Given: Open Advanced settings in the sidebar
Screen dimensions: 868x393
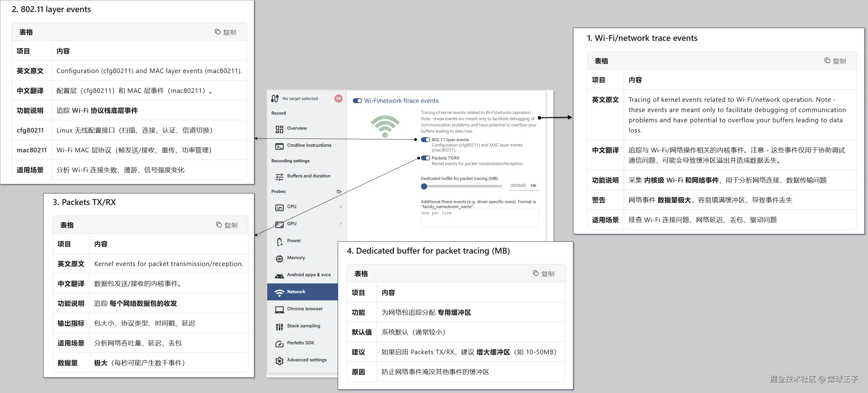Looking at the screenshot, I should (306, 360).
